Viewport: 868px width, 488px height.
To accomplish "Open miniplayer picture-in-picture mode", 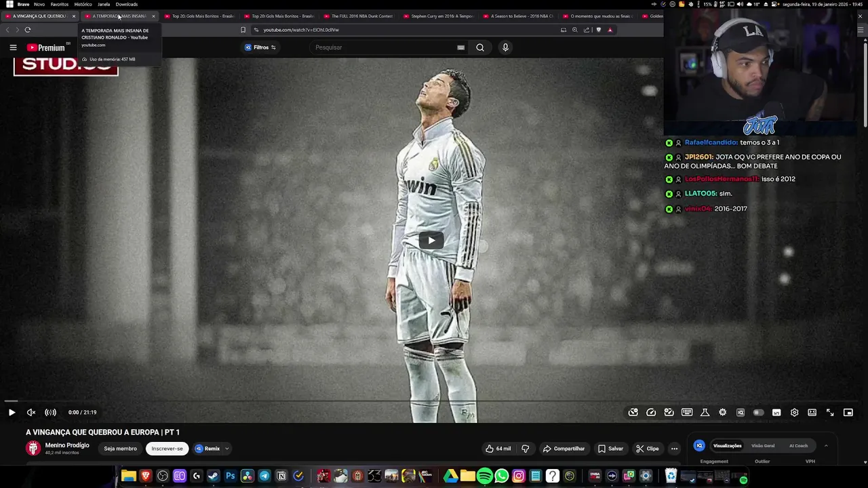I will [x=848, y=412].
